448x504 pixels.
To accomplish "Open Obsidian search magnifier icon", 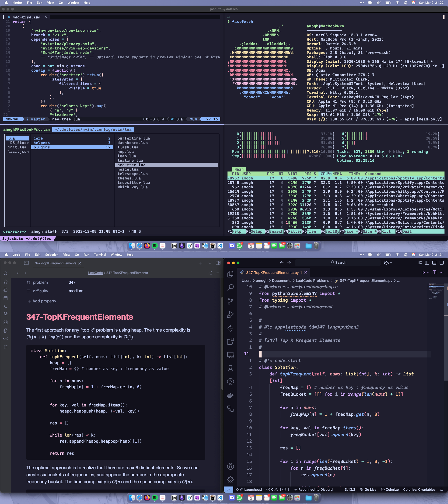I will click(5, 273).
